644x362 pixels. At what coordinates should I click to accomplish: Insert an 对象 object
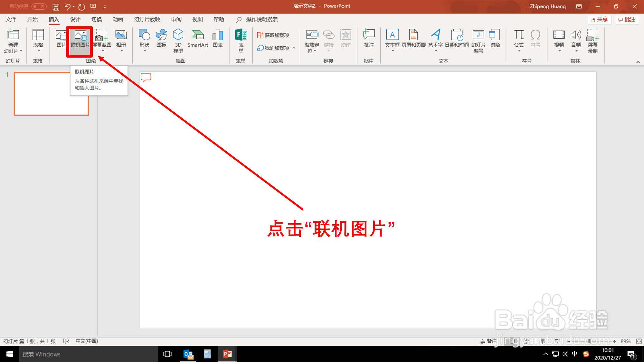click(x=495, y=39)
